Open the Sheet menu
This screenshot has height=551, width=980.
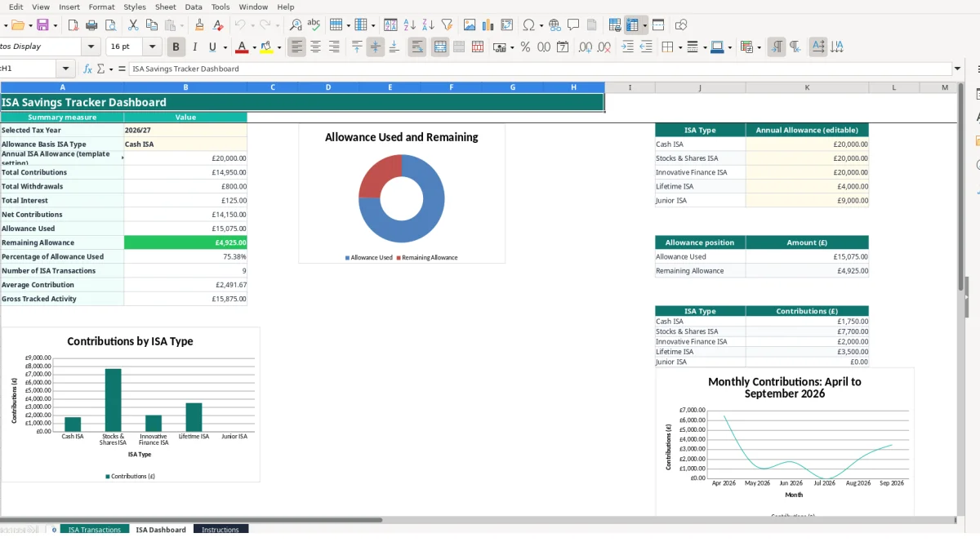click(x=165, y=7)
